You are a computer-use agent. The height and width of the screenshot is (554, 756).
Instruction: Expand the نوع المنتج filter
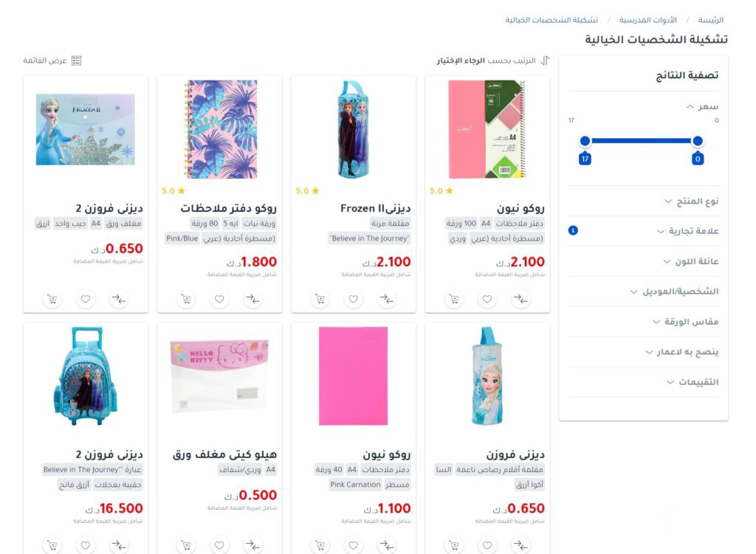(691, 201)
